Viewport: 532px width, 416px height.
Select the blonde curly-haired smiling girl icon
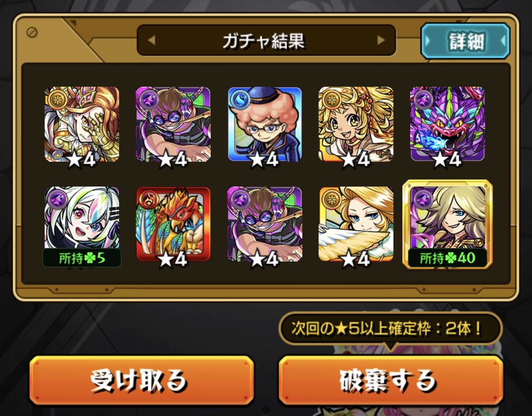coord(356,124)
